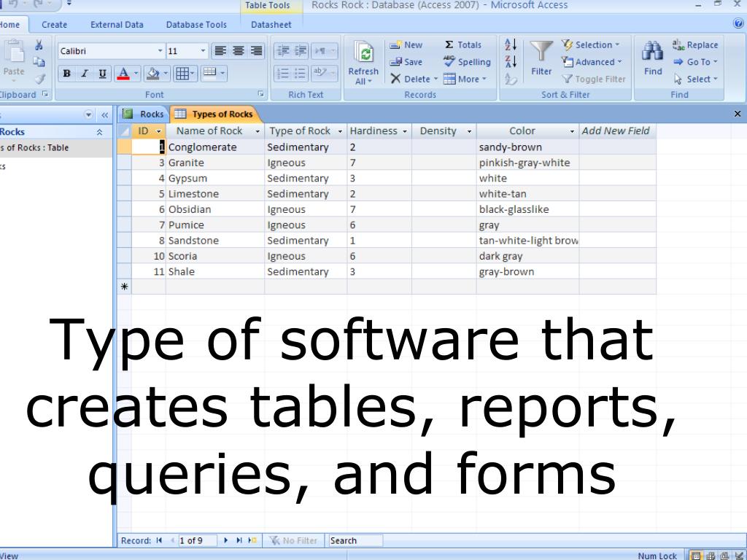
Task: Click Delete record button
Action: click(413, 79)
